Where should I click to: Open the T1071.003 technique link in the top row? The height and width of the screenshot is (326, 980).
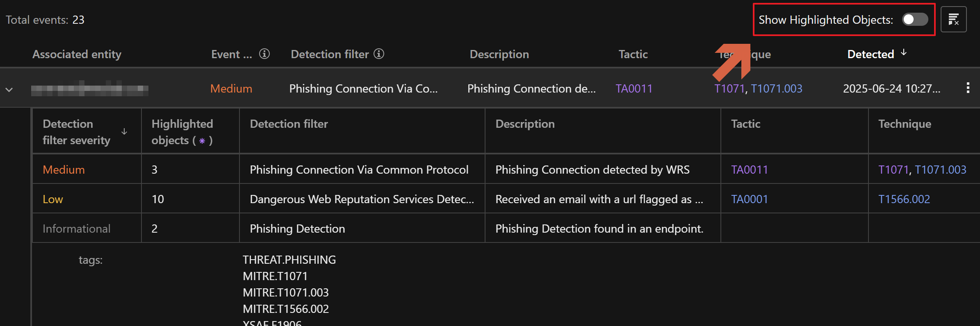tap(777, 89)
